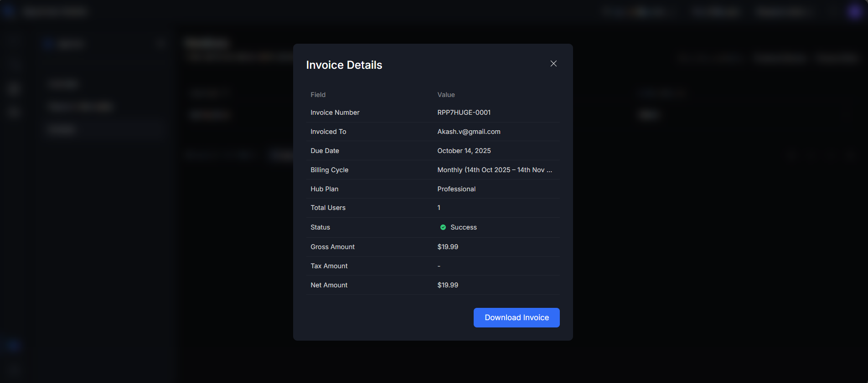Image resolution: width=868 pixels, height=383 pixels.
Task: Click the Total Users value 1
Action: [x=439, y=208]
